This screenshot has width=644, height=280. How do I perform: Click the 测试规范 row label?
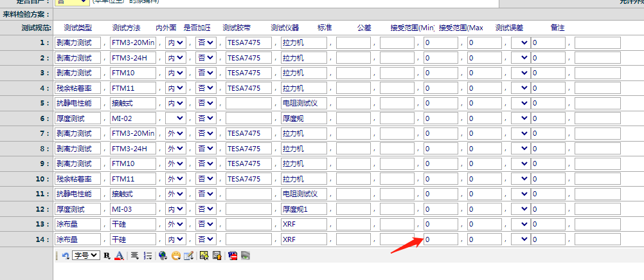click(37, 28)
